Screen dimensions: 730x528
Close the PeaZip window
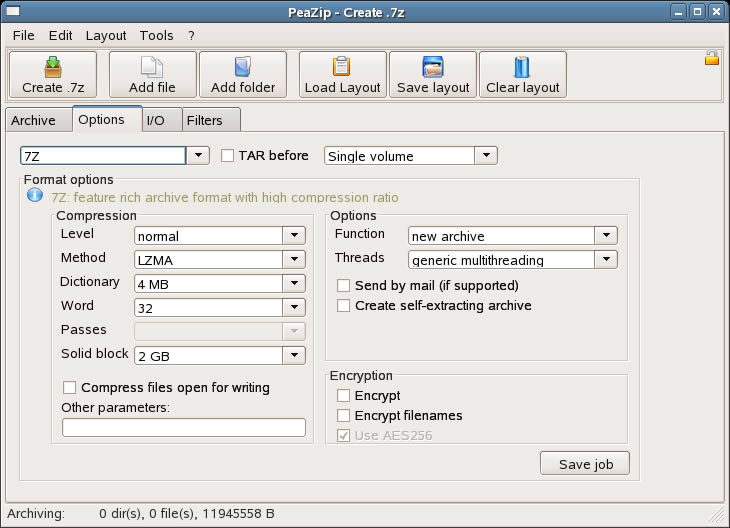[x=716, y=12]
